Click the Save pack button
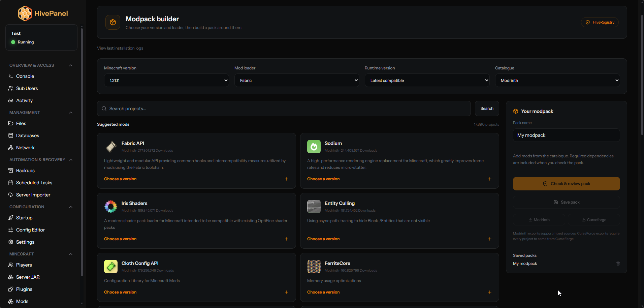 (567, 202)
